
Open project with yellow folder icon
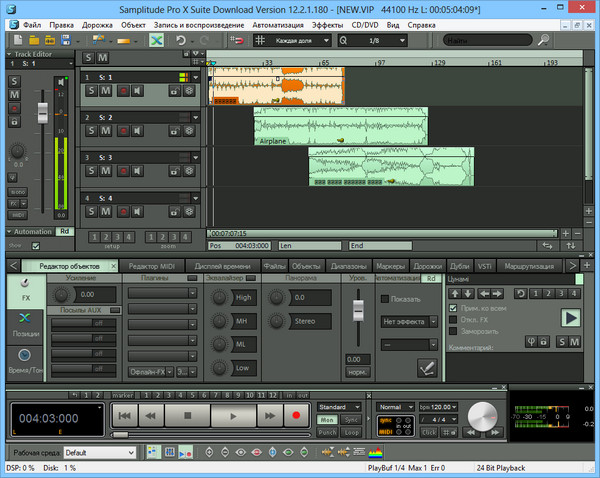point(34,40)
